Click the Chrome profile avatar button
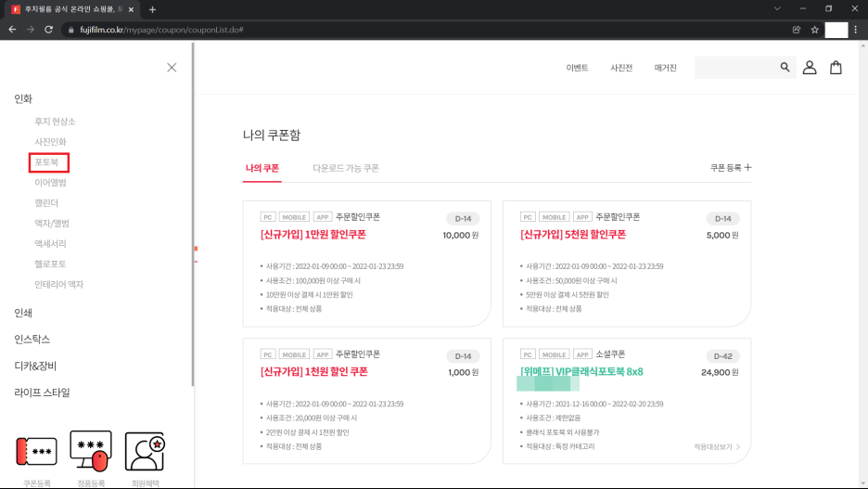This screenshot has width=868, height=489. 836,30
